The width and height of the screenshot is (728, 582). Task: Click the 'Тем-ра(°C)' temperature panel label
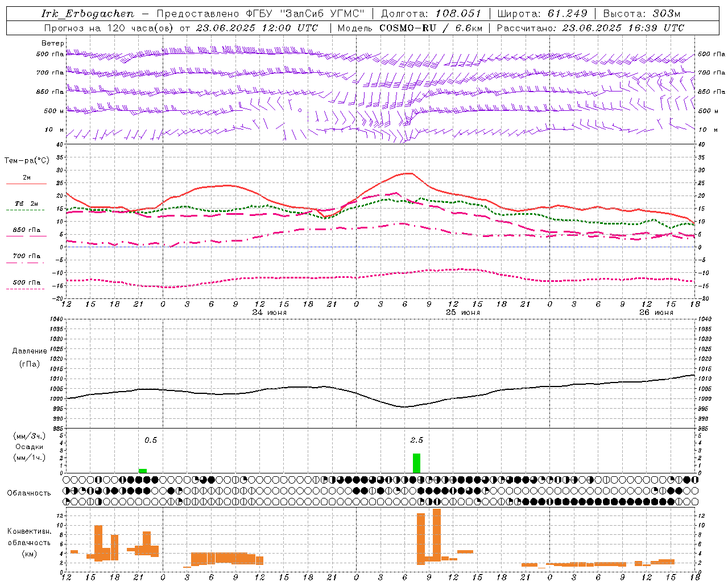click(27, 161)
